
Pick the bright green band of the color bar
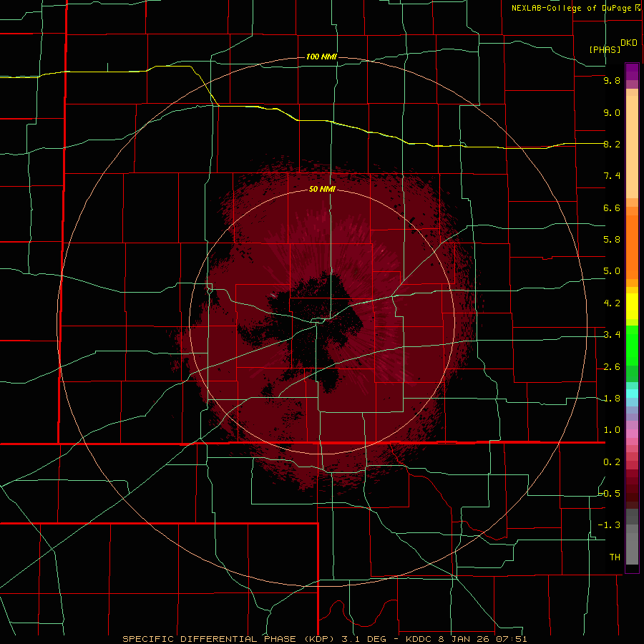pyautogui.click(x=632, y=345)
